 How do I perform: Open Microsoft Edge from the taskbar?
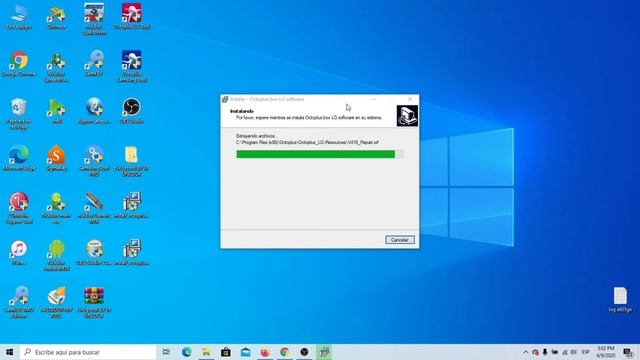tap(187, 352)
